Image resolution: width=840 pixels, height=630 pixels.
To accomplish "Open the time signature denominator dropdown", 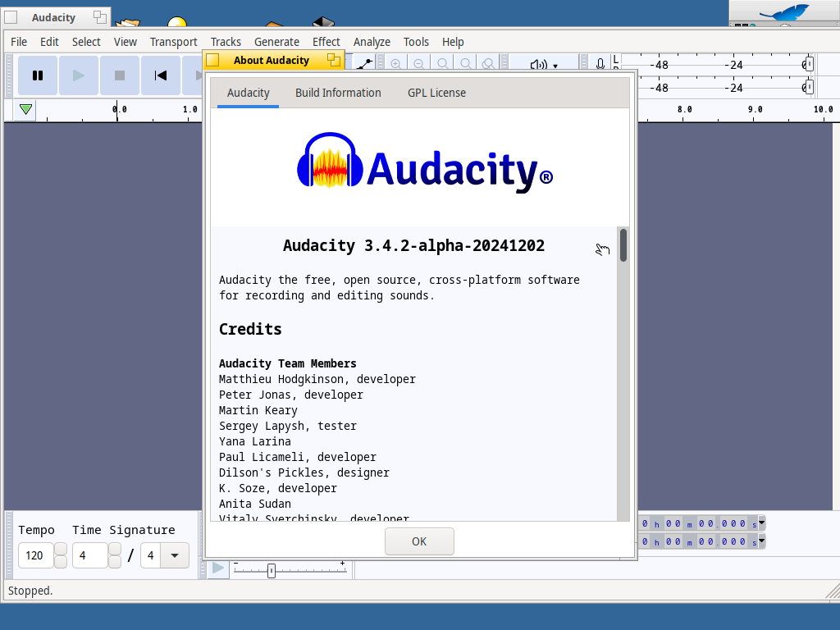I will (174, 555).
